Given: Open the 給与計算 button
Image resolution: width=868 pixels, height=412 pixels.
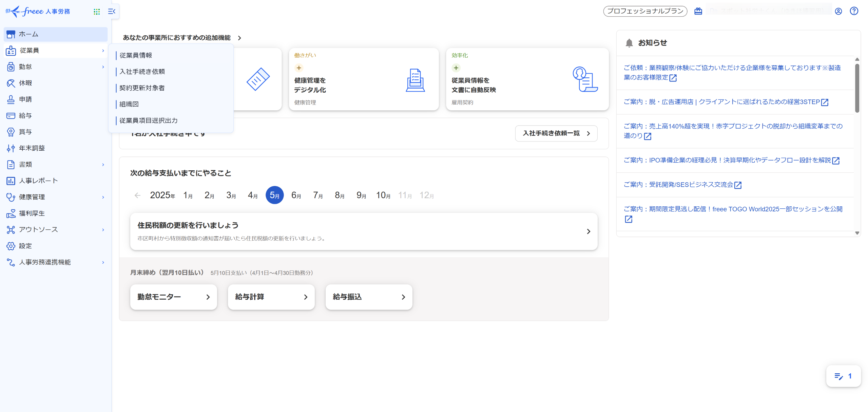Looking at the screenshot, I should coord(271,297).
